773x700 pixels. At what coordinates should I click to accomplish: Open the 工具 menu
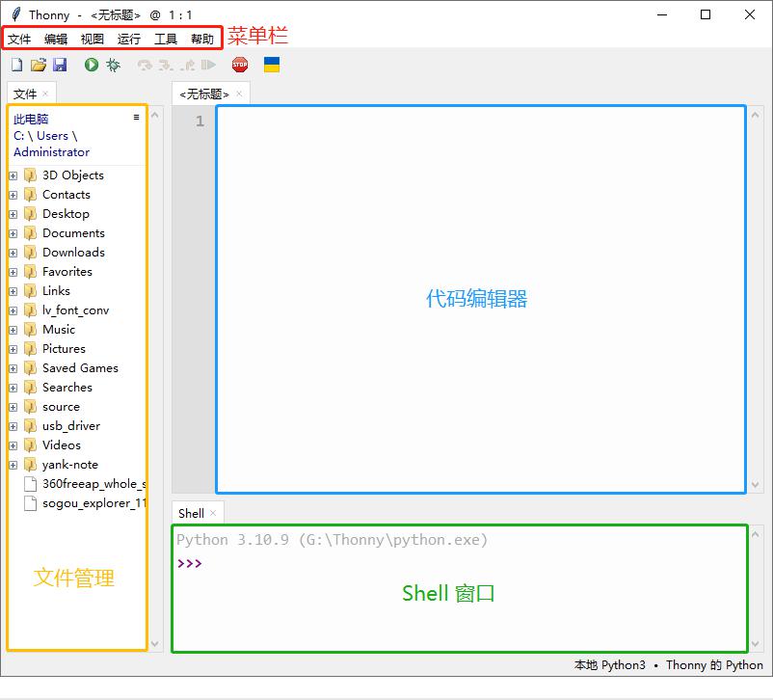tap(166, 40)
